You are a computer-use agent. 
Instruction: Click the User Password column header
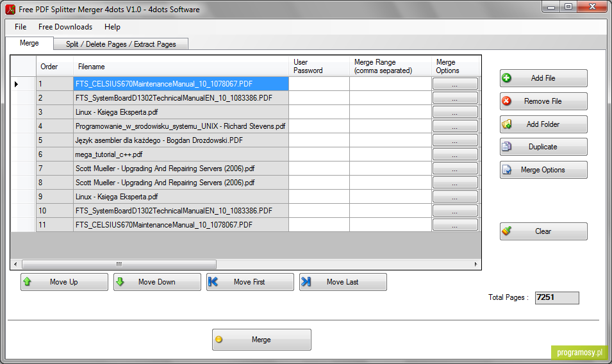pyautogui.click(x=319, y=66)
